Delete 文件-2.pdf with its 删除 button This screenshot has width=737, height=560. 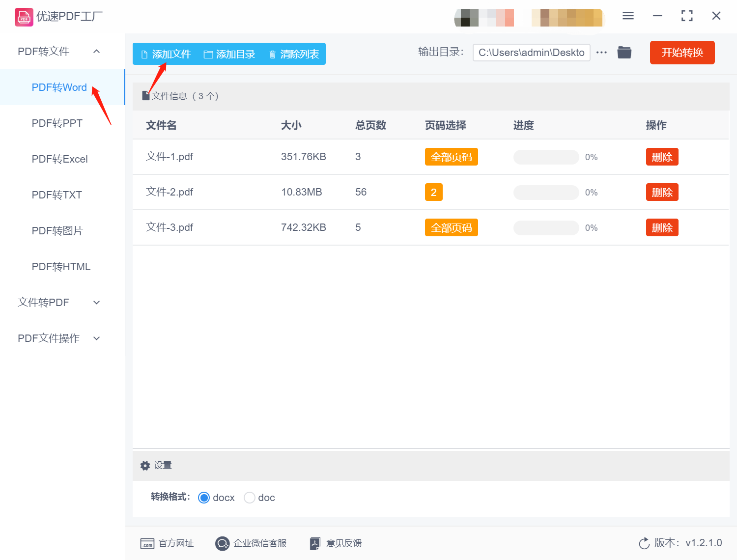(x=662, y=193)
